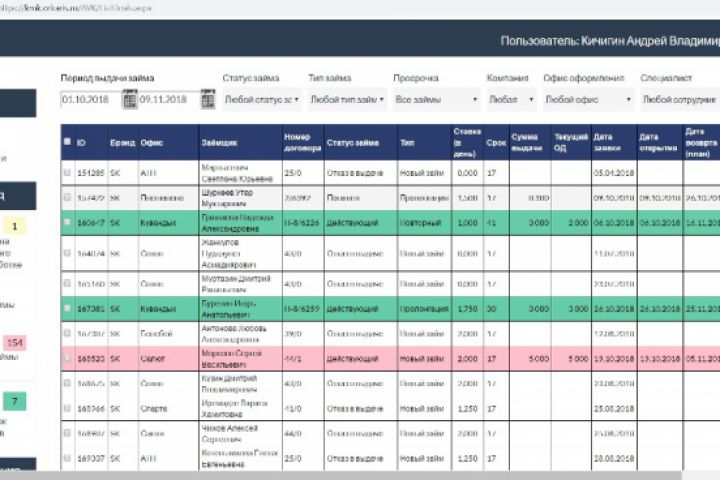Edit the end date field 09.11.2018

pos(169,100)
